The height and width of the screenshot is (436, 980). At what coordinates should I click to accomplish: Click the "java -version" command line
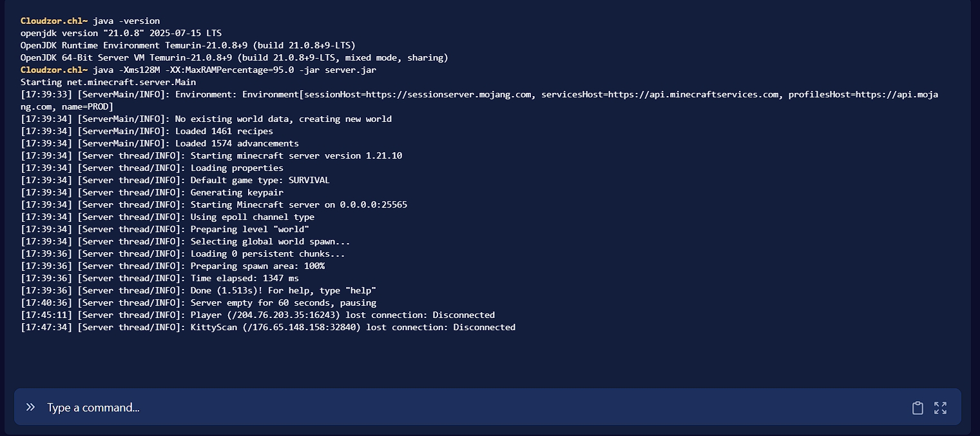coord(126,21)
